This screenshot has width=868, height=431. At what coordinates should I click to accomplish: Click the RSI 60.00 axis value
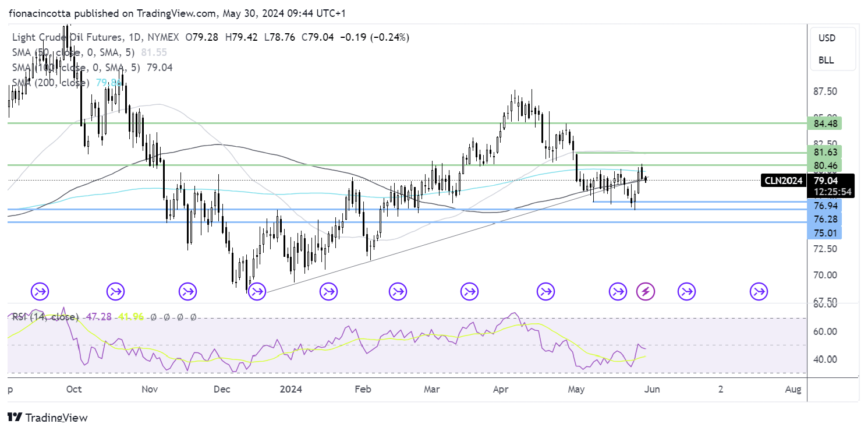pyautogui.click(x=825, y=331)
